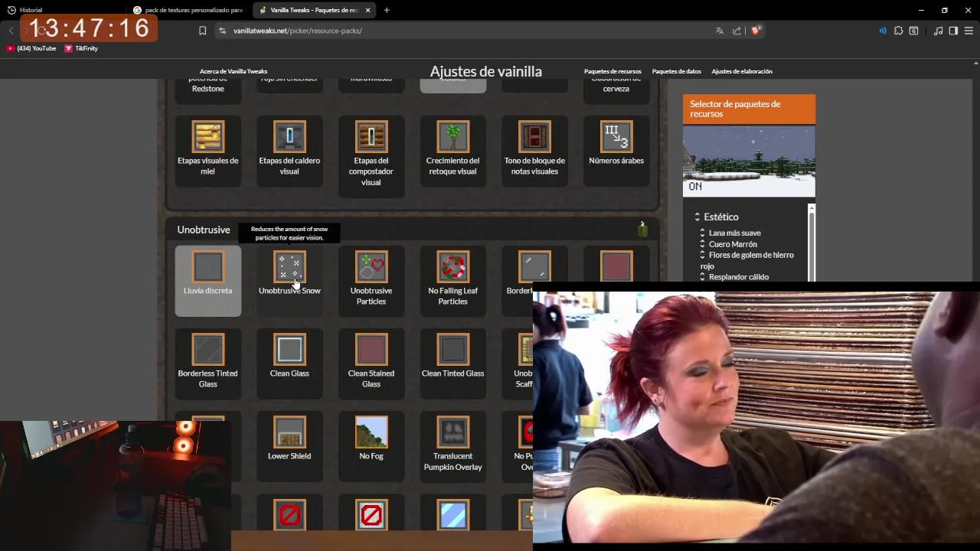Switch to pack de texturas personalizado tab
This screenshot has height=551, width=980.
point(188,10)
